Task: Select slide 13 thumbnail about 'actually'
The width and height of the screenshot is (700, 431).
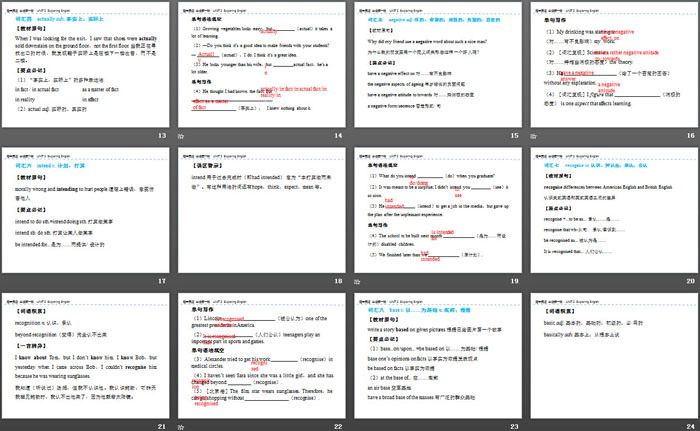Action: 86,65
